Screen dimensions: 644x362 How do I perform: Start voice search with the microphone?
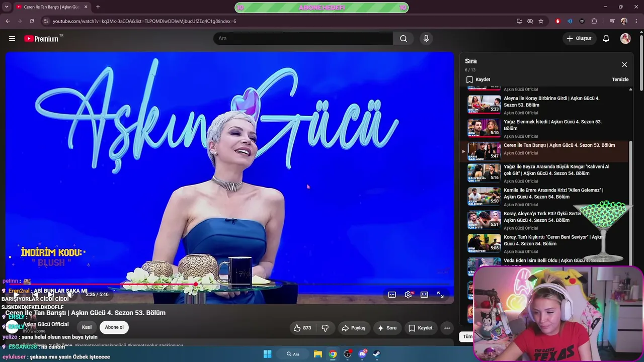(x=426, y=39)
